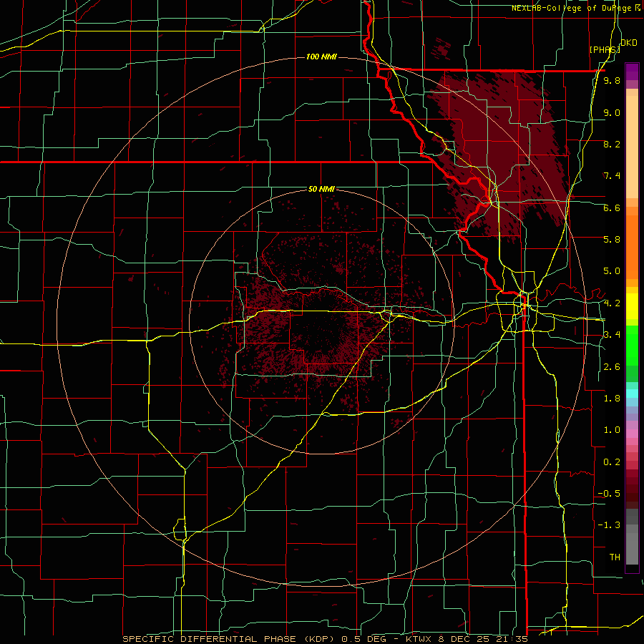The width and height of the screenshot is (644, 644).
Task: Click the 1.8 value on the color scale
Action: pyautogui.click(x=612, y=399)
